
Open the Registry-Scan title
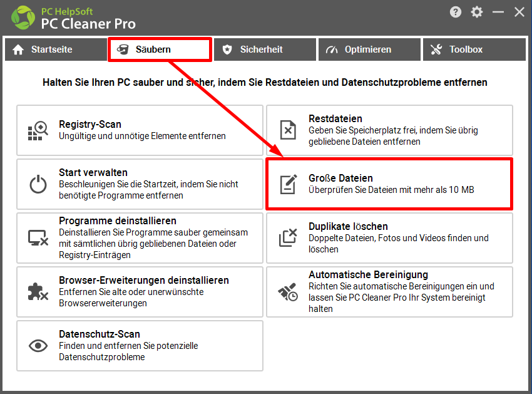pyautogui.click(x=90, y=124)
